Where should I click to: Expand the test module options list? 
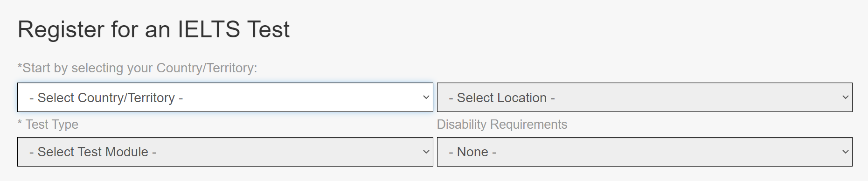click(225, 152)
